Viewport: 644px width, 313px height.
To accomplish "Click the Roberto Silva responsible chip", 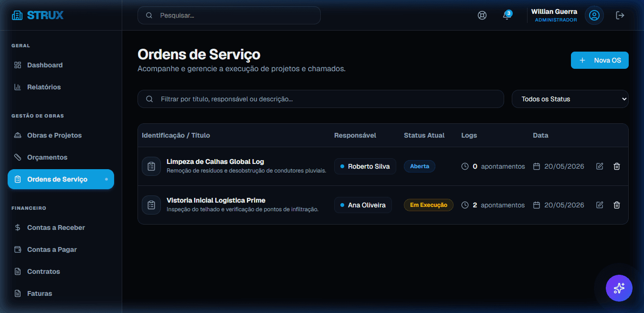I will 365,166.
